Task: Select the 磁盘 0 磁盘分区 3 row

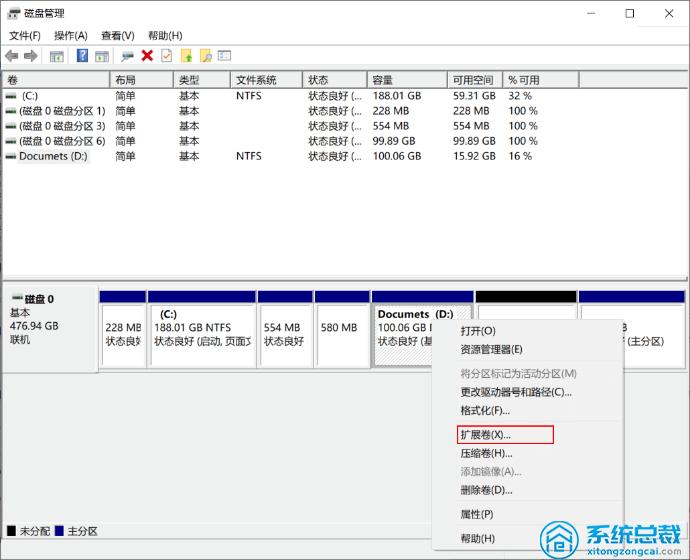Action: [290, 126]
